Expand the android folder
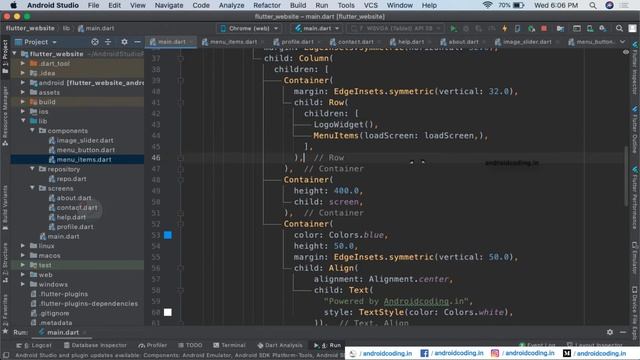Viewport: 640px width, 360px height. tap(23, 82)
